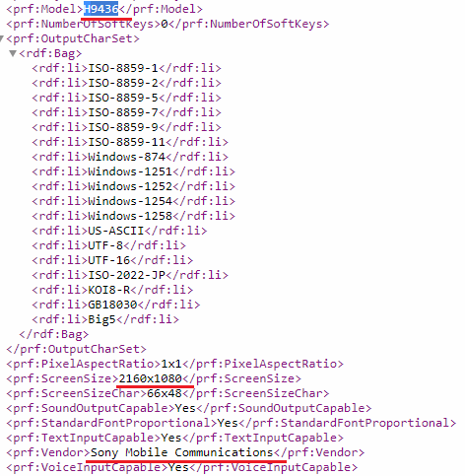Click the US-ASCII entry
The width and height of the screenshot is (465, 476).
[116, 231]
